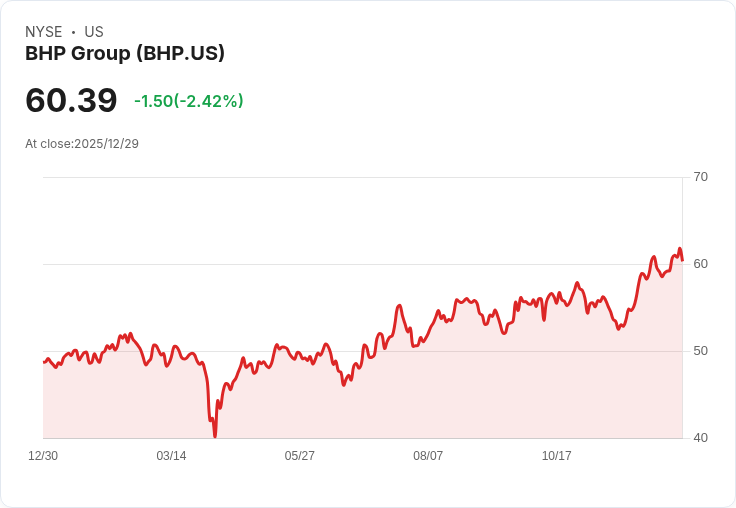Click the 10/17 date axis label
This screenshot has height=508, width=736.
point(556,456)
